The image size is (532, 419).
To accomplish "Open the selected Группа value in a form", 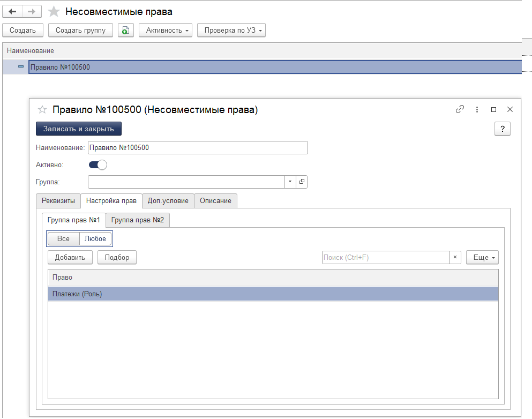I will pyautogui.click(x=302, y=182).
